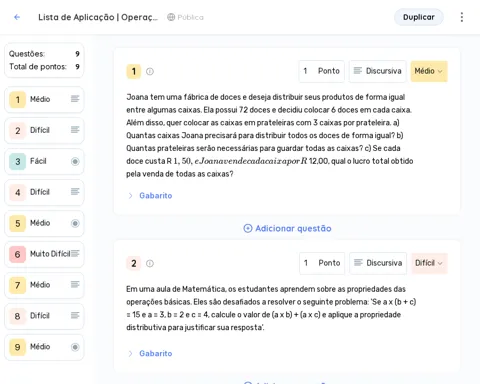Click the Adicionar questão link
This screenshot has height=384, width=480.
287,228
